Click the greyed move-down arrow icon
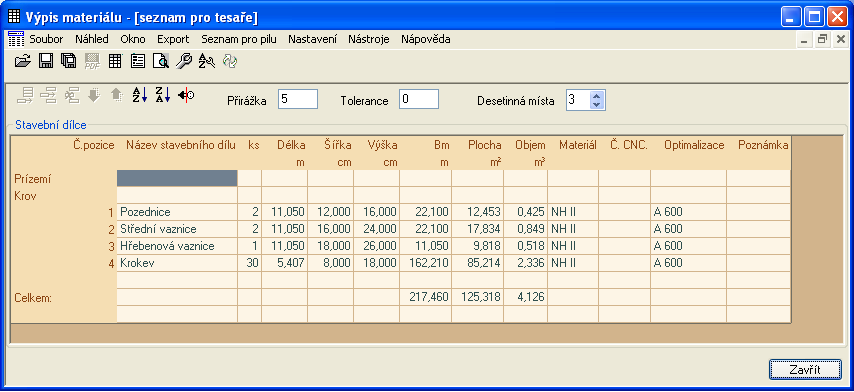Screen dimensions: 854x392 (x=94, y=95)
